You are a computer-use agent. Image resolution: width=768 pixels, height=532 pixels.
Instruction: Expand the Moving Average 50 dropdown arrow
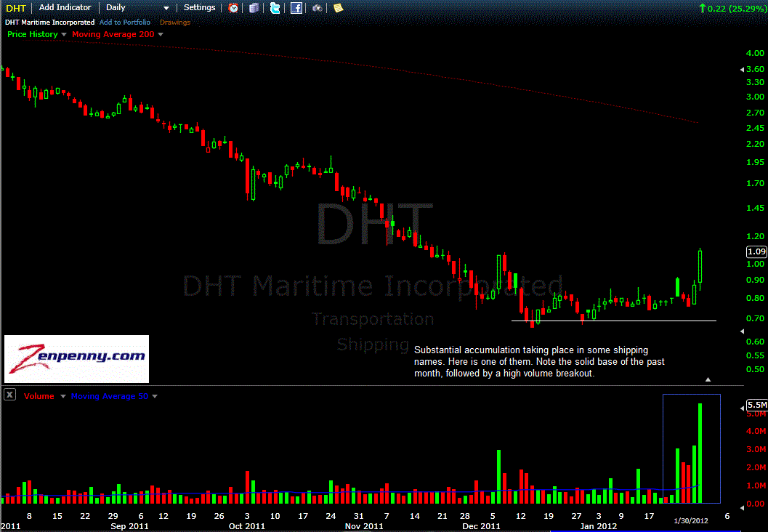155,396
